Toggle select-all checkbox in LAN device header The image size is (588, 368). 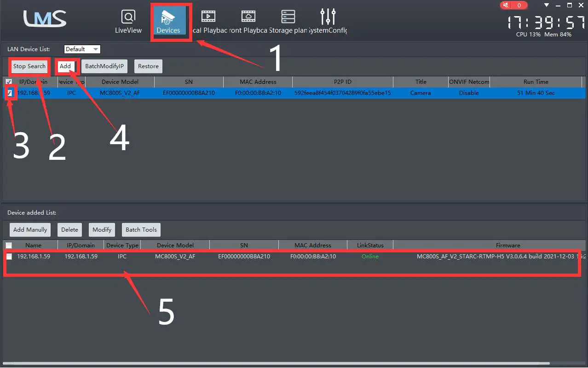coord(9,82)
